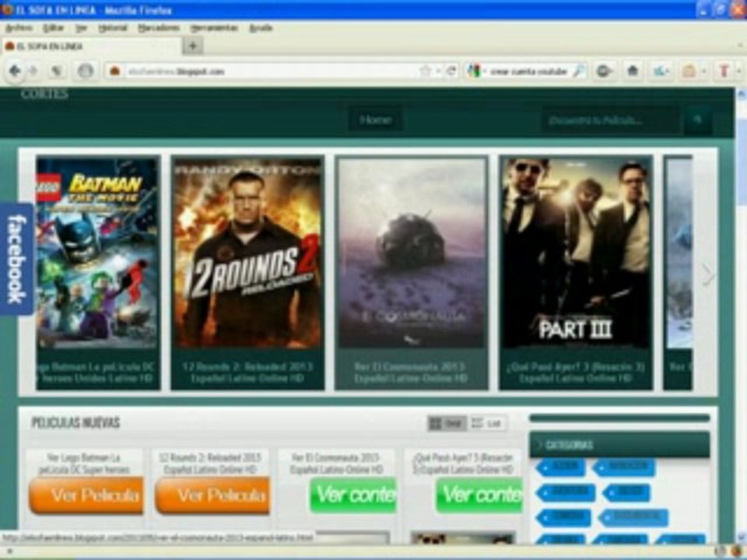Open the Archivo menu
This screenshot has height=560, width=747.
pos(19,28)
